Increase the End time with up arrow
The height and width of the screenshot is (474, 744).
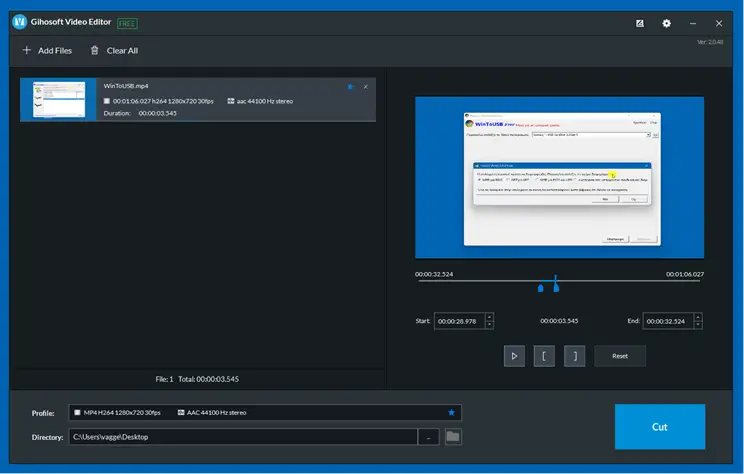[x=698, y=317]
